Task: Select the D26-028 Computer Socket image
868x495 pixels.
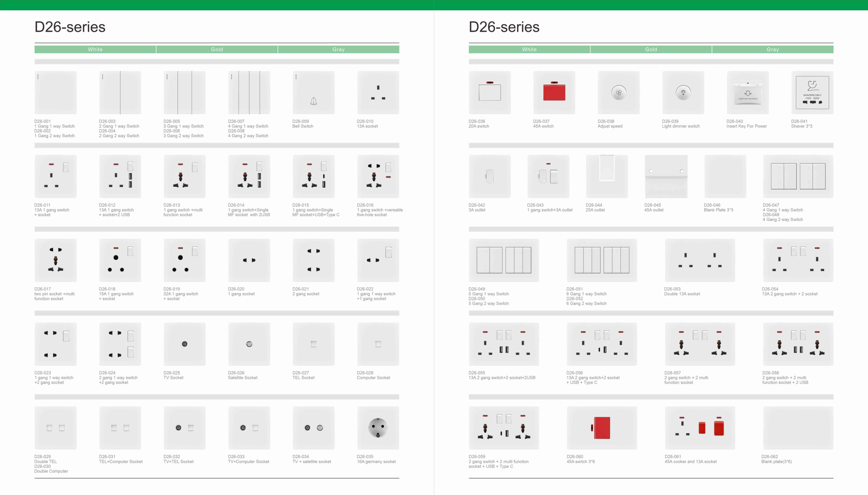Action: point(378,344)
